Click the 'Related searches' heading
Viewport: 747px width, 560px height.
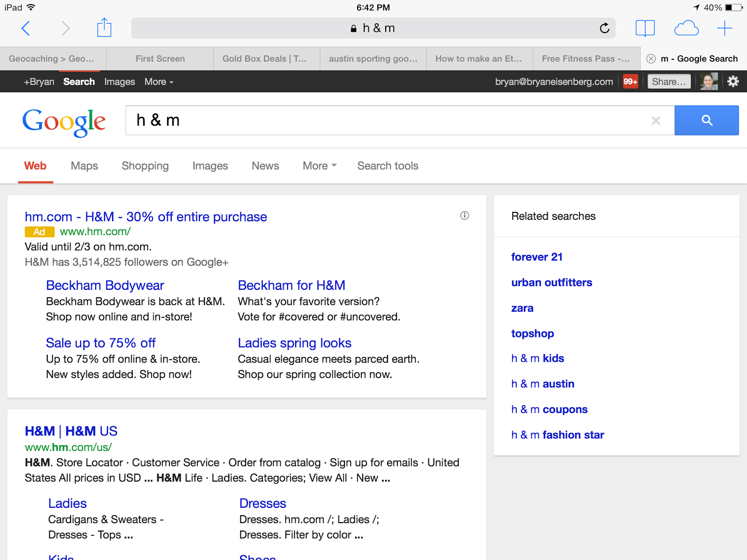(554, 216)
